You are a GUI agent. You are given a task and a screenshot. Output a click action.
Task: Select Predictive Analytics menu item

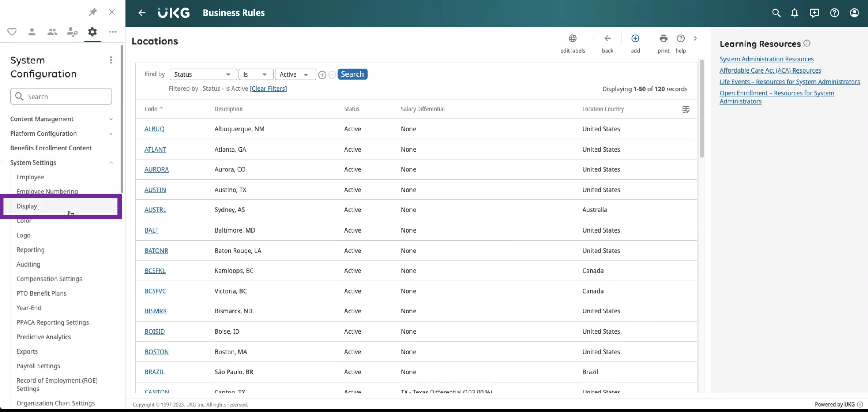tap(44, 337)
